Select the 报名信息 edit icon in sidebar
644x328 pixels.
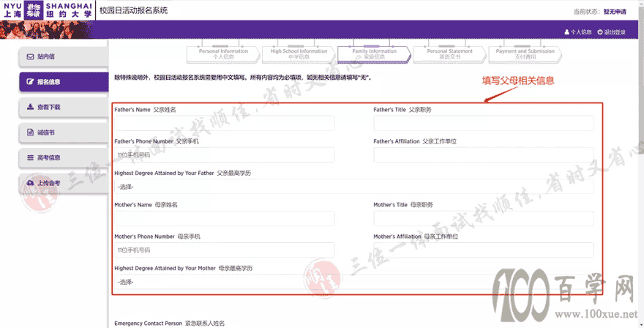30,82
